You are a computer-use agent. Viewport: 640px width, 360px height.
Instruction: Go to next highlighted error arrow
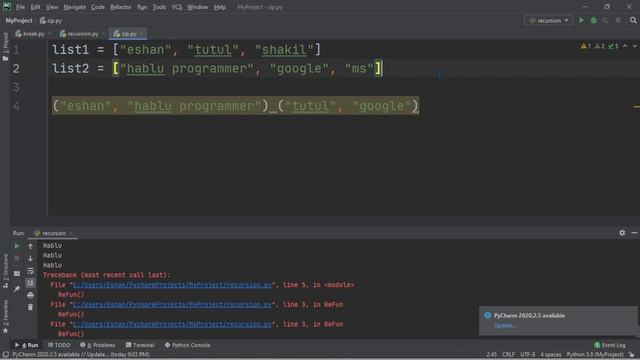coord(635,46)
